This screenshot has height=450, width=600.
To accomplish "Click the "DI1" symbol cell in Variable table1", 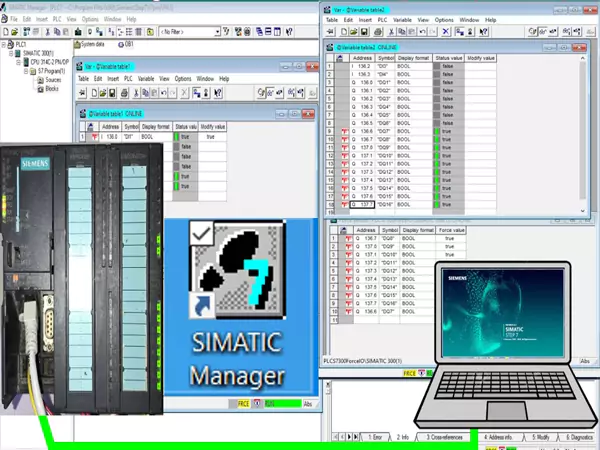I will pos(129,137).
